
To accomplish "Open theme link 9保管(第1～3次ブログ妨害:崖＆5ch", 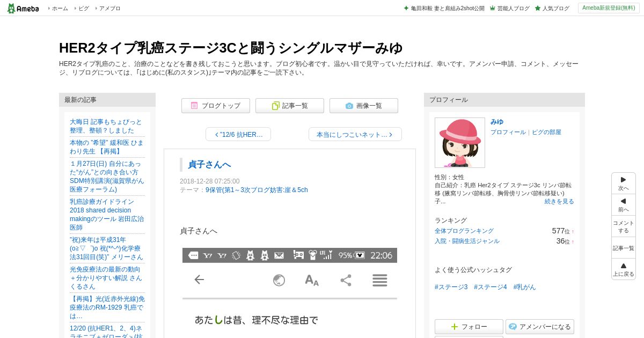I will (257, 190).
